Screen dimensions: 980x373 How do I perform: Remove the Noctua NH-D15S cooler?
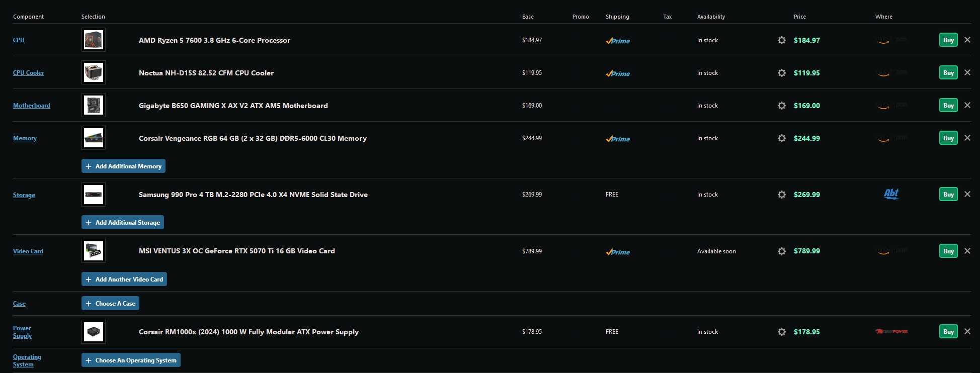[x=967, y=72]
